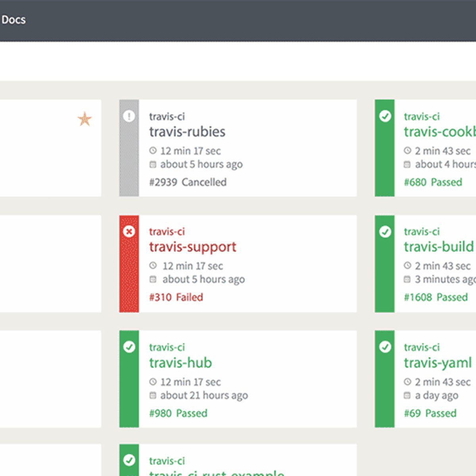Click "a day ago" on travis-yaml
The height and width of the screenshot is (476, 476).
point(436,395)
